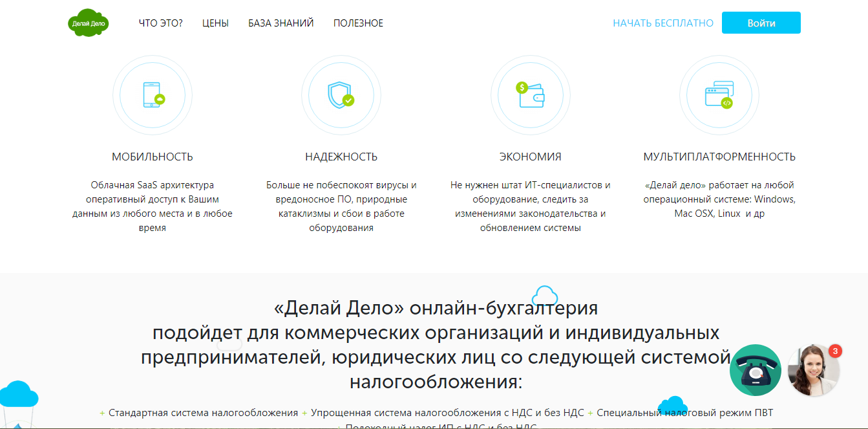Open the phone callback widget icon

755,370
